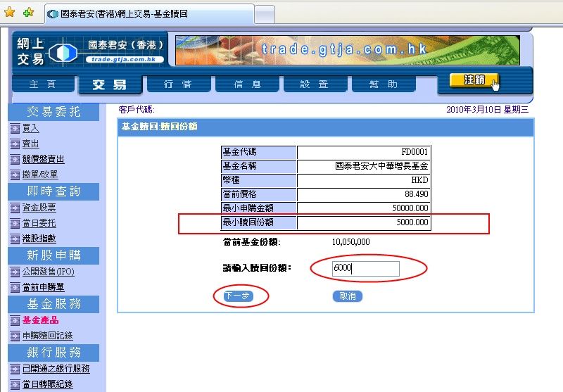Click the fund code value FD0001
563x392 pixels.
coord(415,152)
